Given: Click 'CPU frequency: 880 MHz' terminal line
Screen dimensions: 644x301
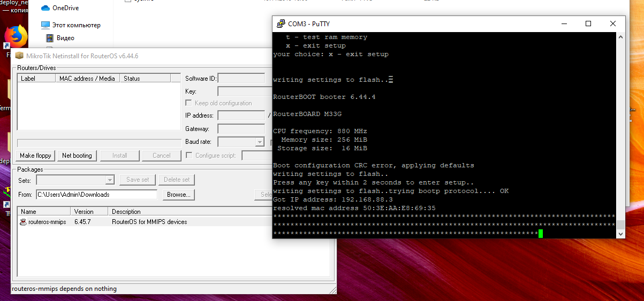Looking at the screenshot, I should click(x=320, y=131).
